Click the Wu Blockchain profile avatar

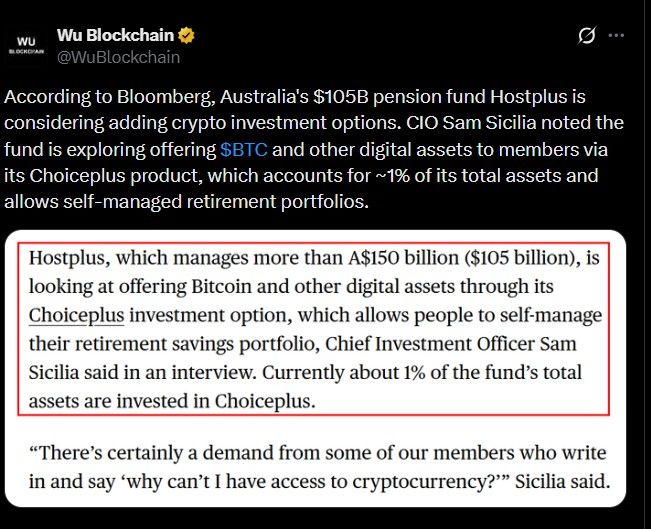click(x=26, y=45)
